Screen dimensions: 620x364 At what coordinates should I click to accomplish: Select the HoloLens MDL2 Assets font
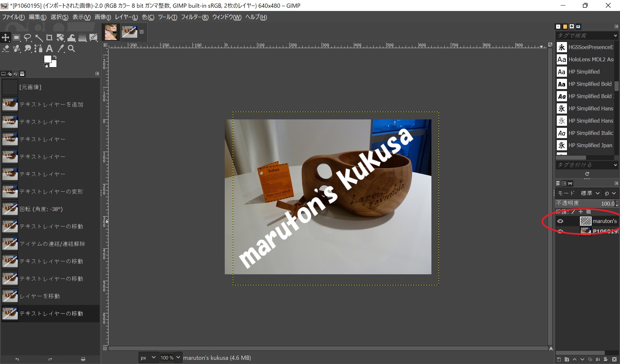[x=585, y=59]
